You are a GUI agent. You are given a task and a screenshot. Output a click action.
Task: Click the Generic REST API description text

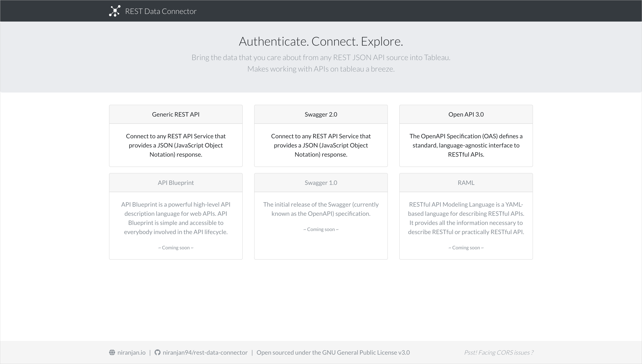point(176,145)
